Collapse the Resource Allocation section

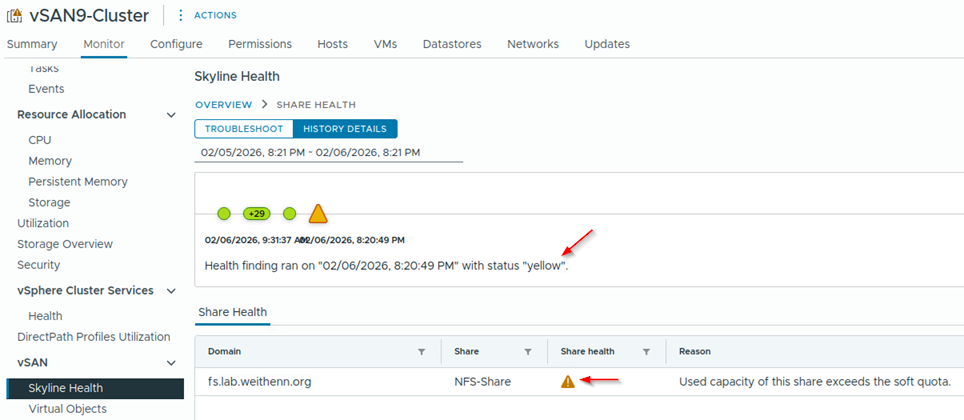(171, 115)
